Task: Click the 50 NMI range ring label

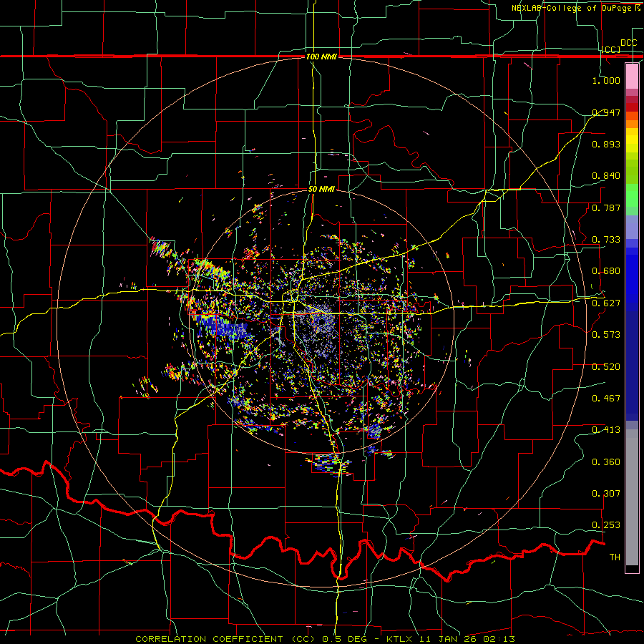Action: [x=321, y=189]
